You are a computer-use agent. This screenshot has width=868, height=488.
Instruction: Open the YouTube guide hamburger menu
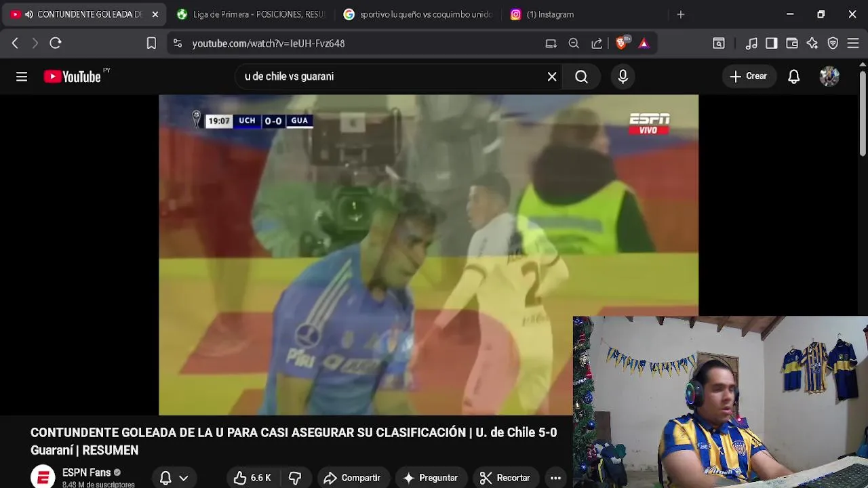tap(22, 77)
